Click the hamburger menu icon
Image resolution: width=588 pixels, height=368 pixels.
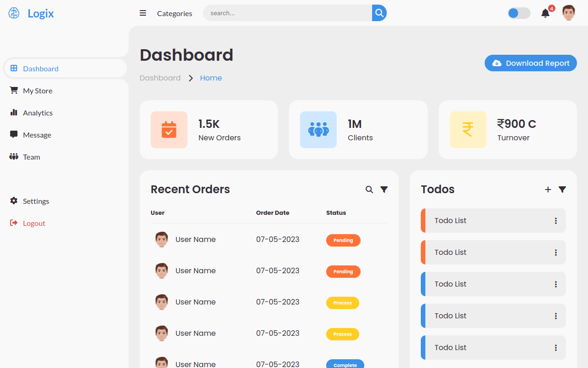point(143,13)
